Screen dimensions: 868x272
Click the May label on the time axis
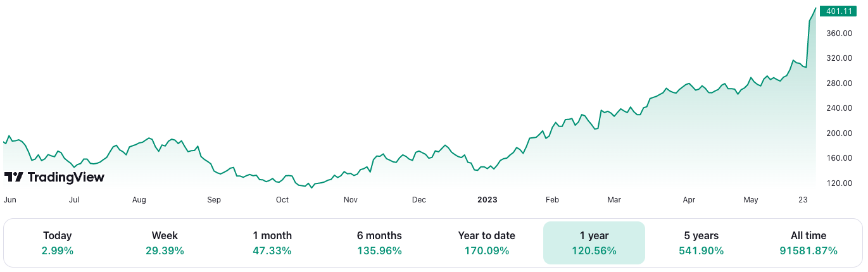[751, 200]
